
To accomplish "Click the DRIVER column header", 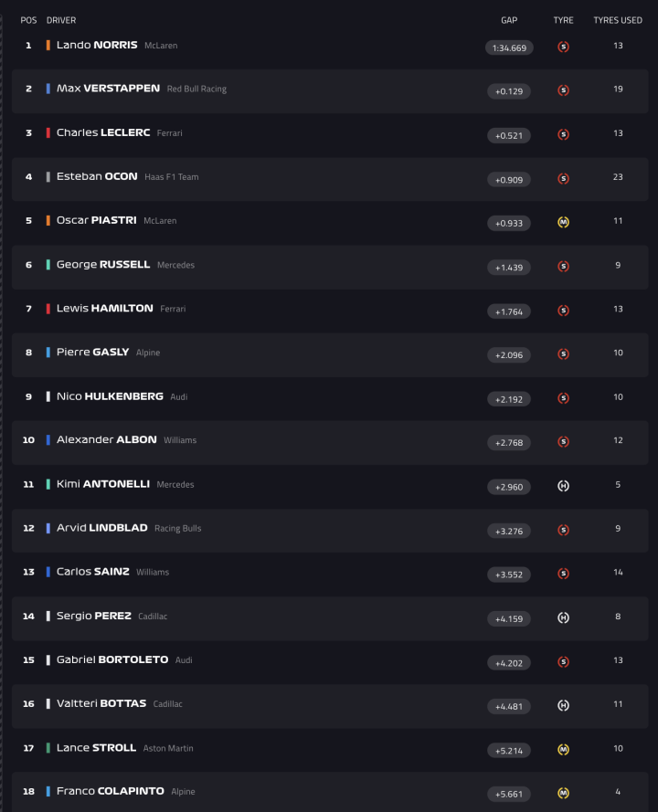I will click(x=61, y=20).
